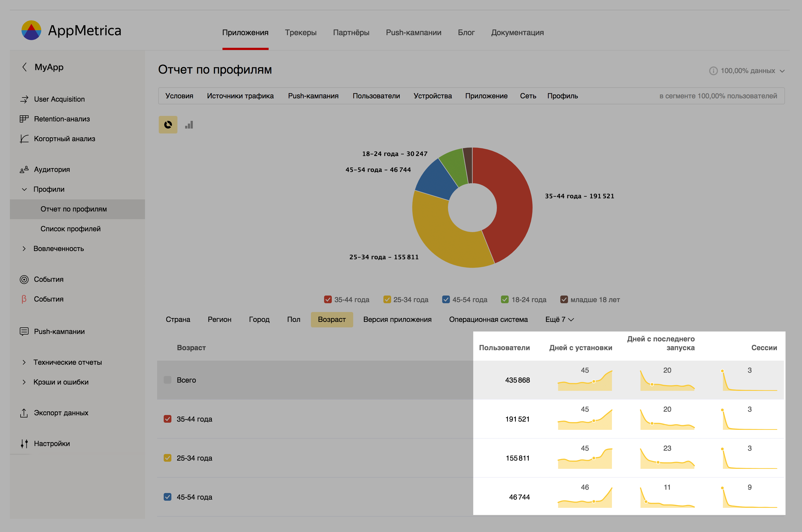Click the back arrow next to MyApp

click(24, 67)
